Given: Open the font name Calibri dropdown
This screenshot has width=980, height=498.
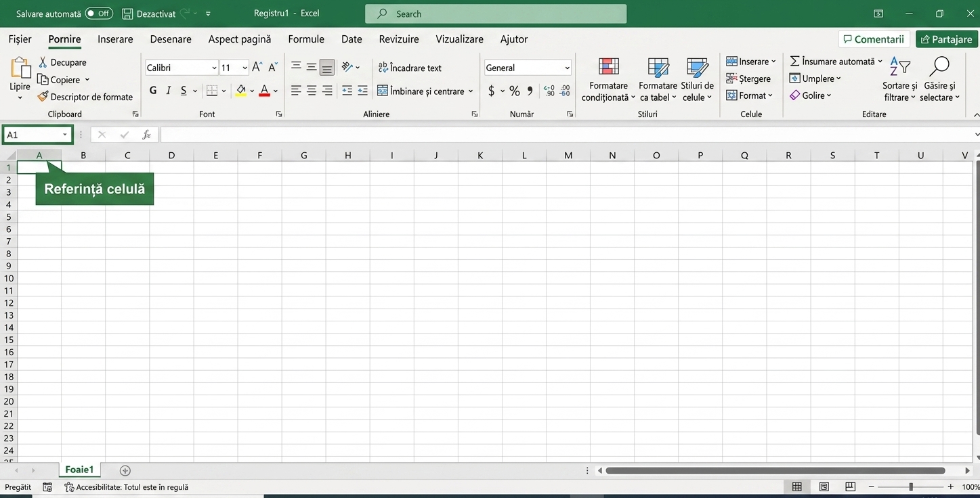Looking at the screenshot, I should [214, 68].
